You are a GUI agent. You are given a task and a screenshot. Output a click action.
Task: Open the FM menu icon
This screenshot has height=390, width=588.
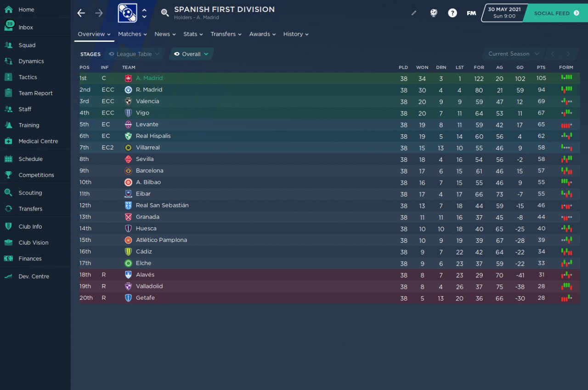[471, 13]
